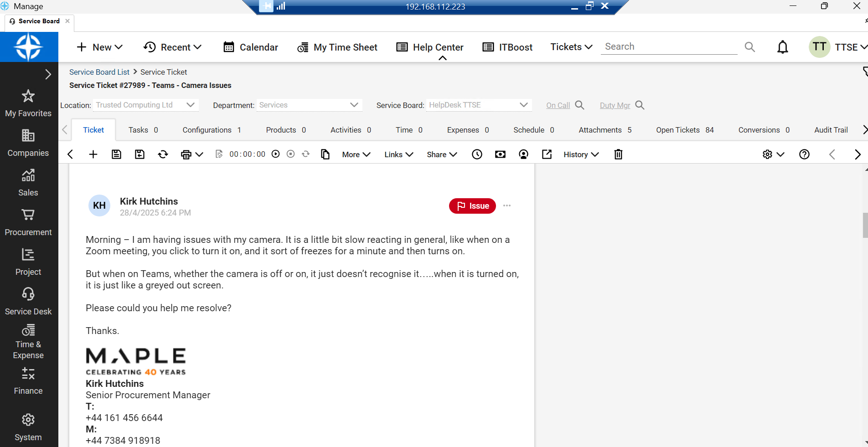This screenshot has height=447, width=868.
Task: Click the expense money icon
Action: (x=500, y=154)
